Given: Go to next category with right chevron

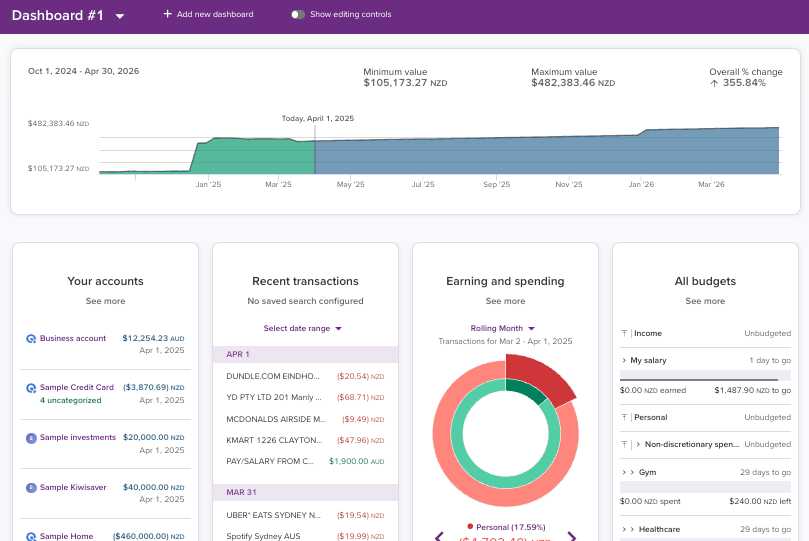Looking at the screenshot, I should (572, 536).
